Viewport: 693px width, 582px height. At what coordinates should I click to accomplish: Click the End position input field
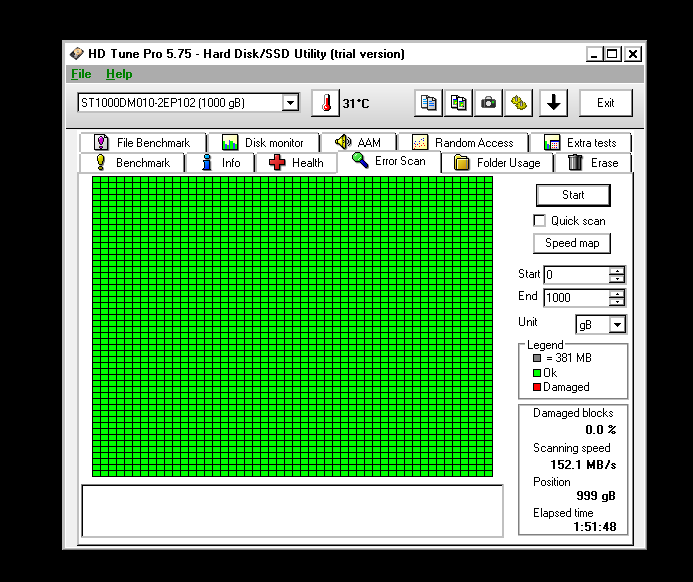(x=576, y=298)
